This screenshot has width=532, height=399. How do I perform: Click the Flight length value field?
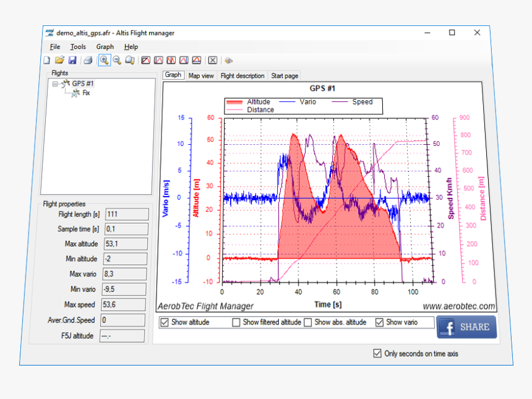tap(127, 214)
